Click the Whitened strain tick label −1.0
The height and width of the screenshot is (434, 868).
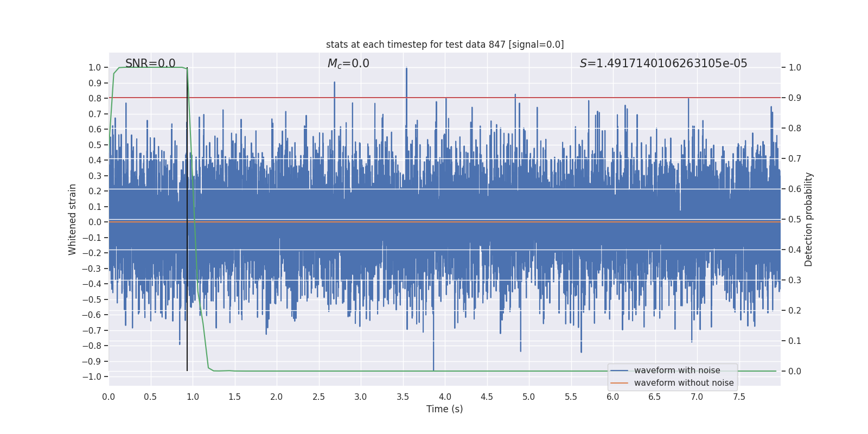[x=92, y=376]
